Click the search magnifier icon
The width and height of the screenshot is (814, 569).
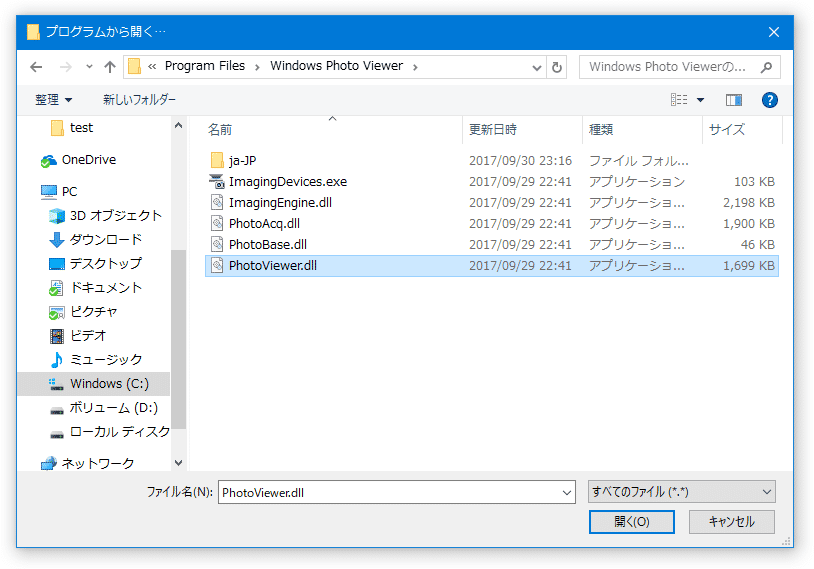click(766, 67)
